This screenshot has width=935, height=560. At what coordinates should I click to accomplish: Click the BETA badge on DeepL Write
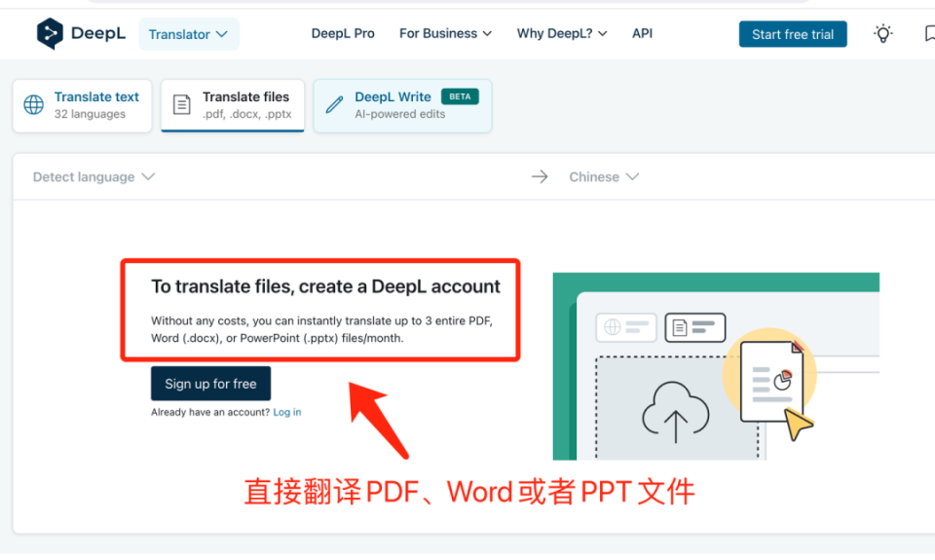click(460, 96)
